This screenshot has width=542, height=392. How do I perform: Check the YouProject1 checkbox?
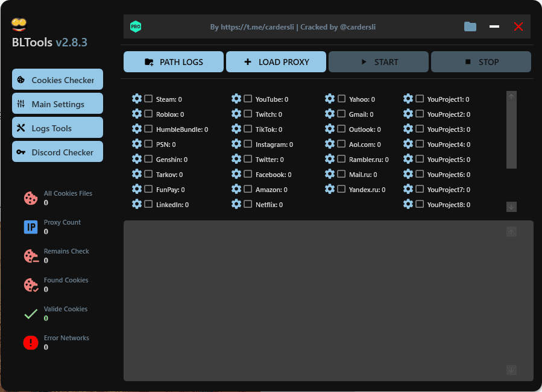[x=420, y=99]
